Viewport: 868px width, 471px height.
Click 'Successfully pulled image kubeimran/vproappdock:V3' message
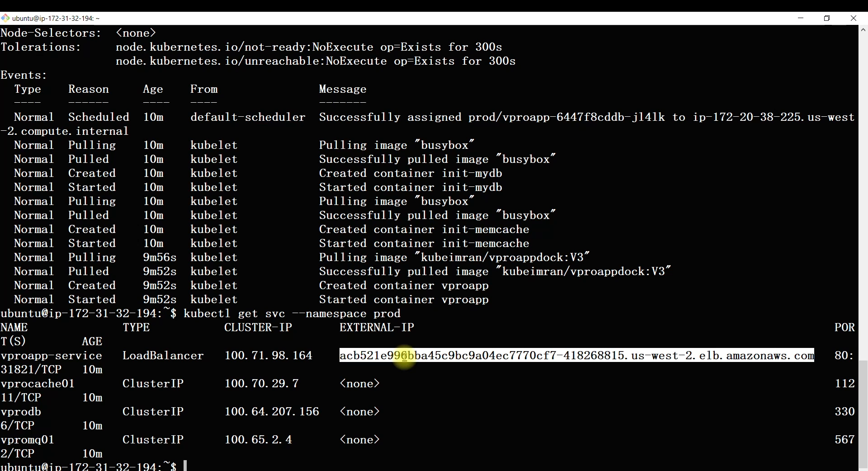click(495, 271)
